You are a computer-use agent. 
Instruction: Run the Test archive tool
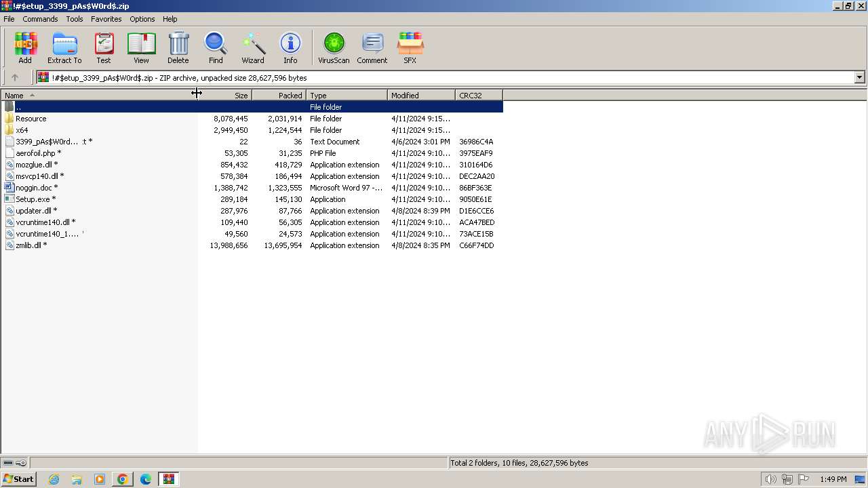(x=104, y=48)
